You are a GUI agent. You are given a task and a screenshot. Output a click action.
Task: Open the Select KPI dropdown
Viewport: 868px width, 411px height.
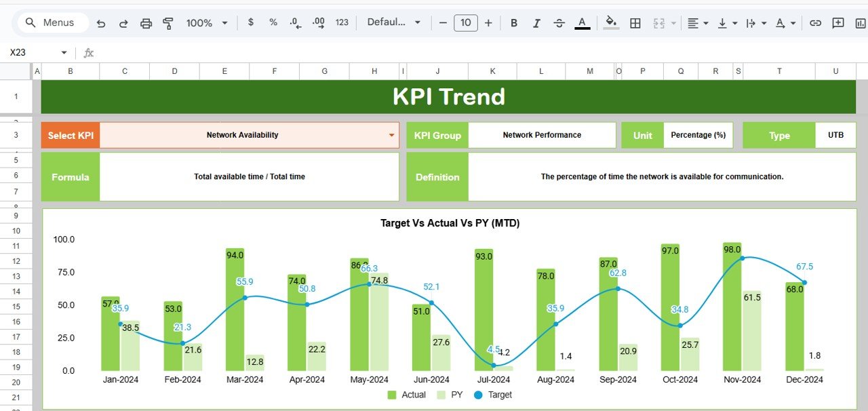[392, 135]
